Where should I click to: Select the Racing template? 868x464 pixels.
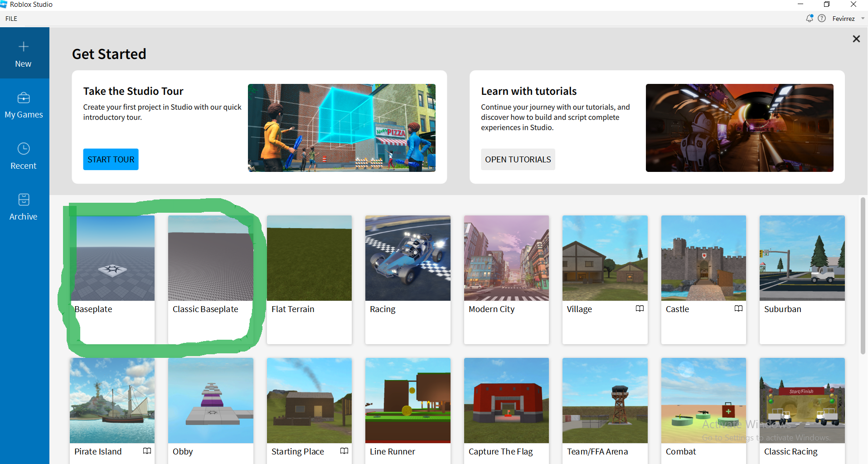click(x=408, y=279)
